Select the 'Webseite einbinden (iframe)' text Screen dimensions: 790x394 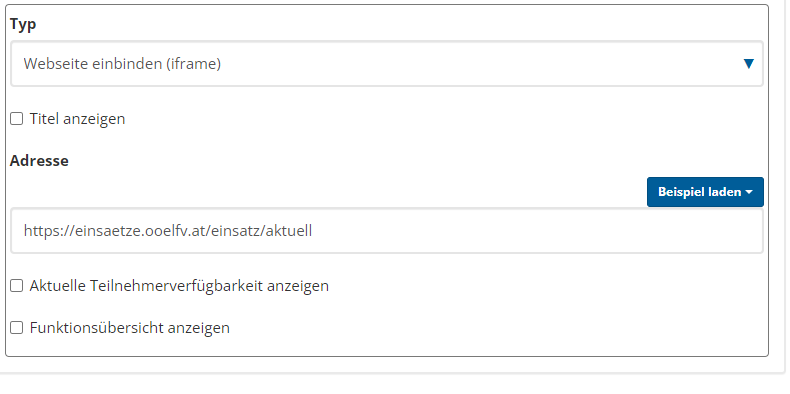[122, 64]
